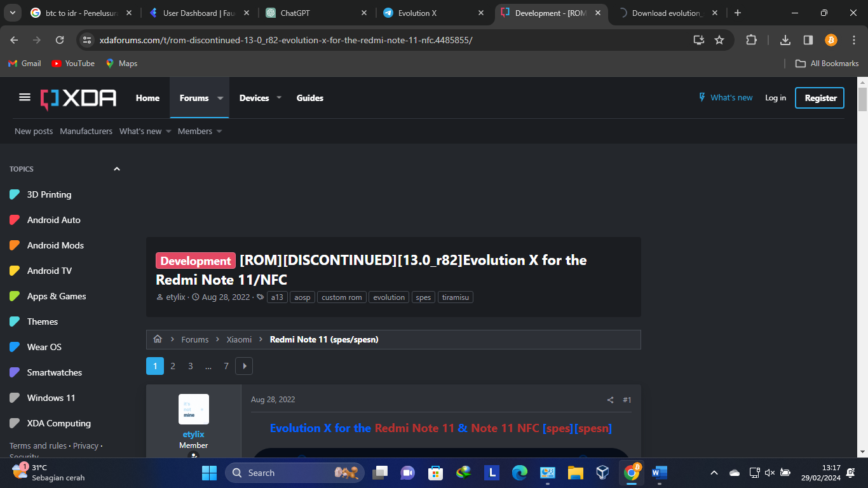Screen dimensions: 868x488
Task: Open What's new with lightning icon
Action: (725, 98)
